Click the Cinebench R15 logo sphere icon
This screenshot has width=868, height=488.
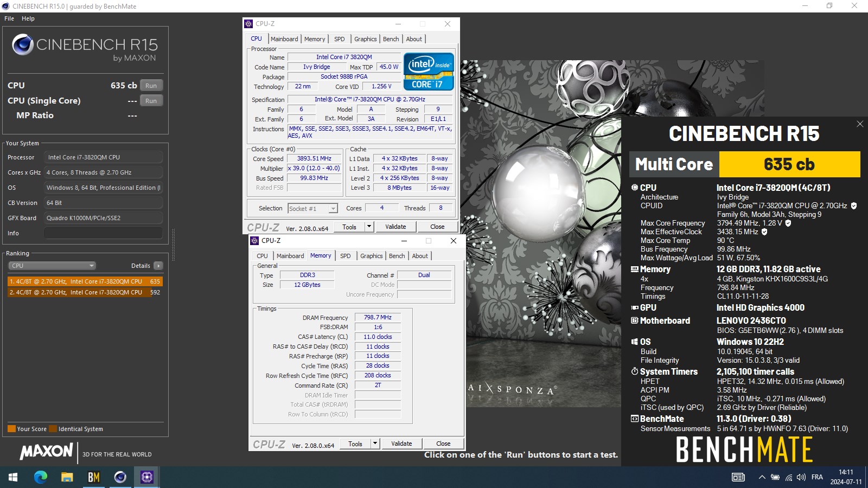[23, 44]
